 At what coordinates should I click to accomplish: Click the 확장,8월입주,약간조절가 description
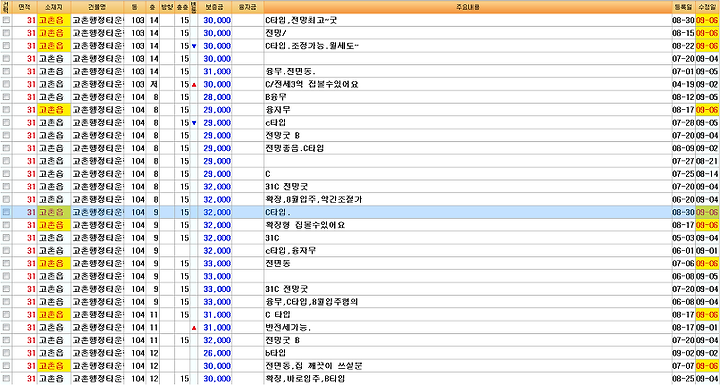tap(468, 200)
